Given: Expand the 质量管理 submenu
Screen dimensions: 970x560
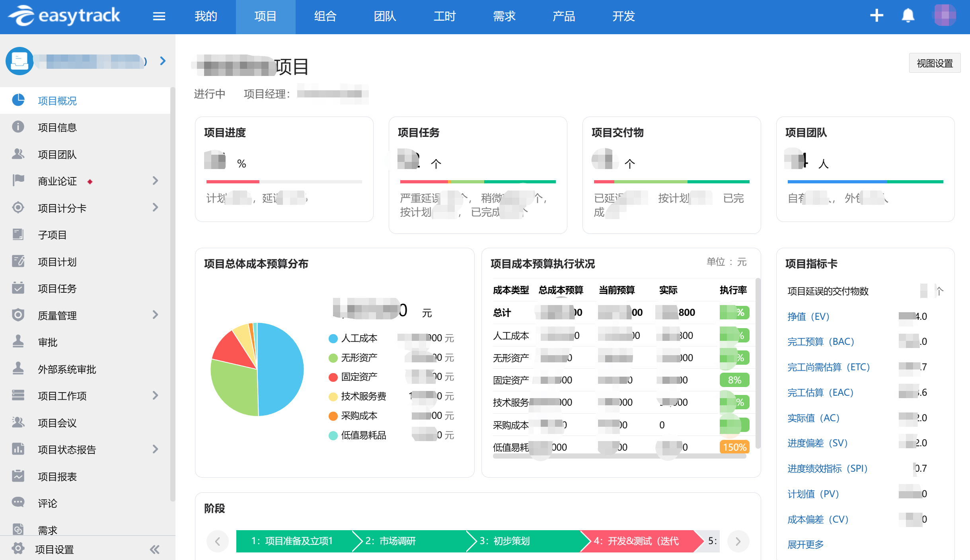Looking at the screenshot, I should click(x=155, y=315).
